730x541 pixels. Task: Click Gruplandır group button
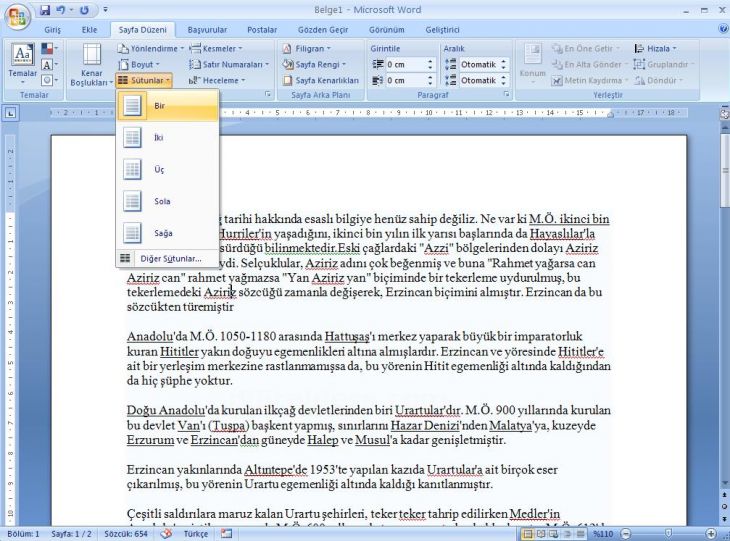pyautogui.click(x=664, y=64)
